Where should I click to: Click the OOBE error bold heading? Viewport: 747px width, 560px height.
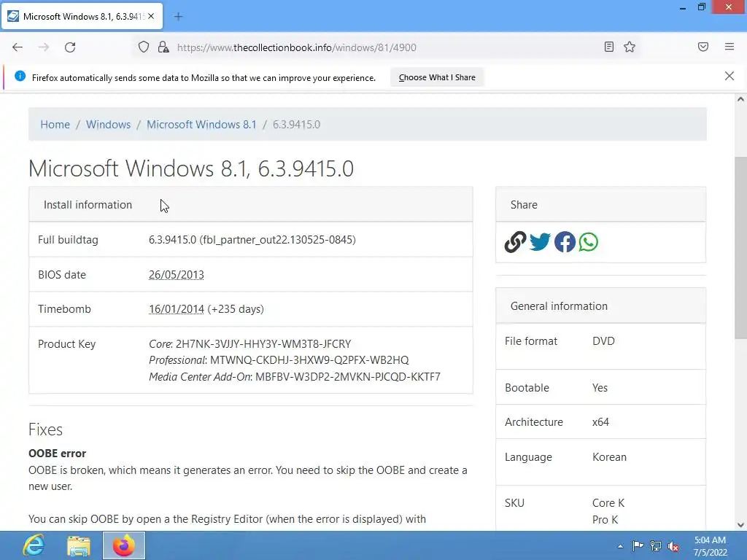tap(57, 454)
